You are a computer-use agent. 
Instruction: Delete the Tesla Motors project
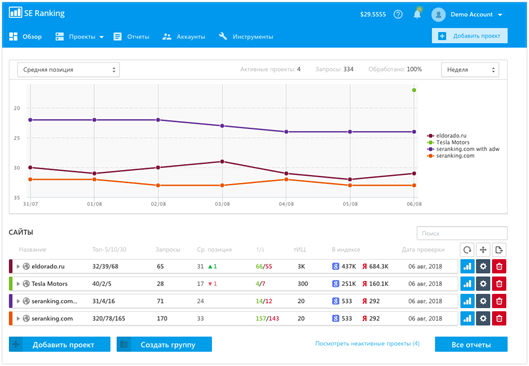[x=499, y=284]
